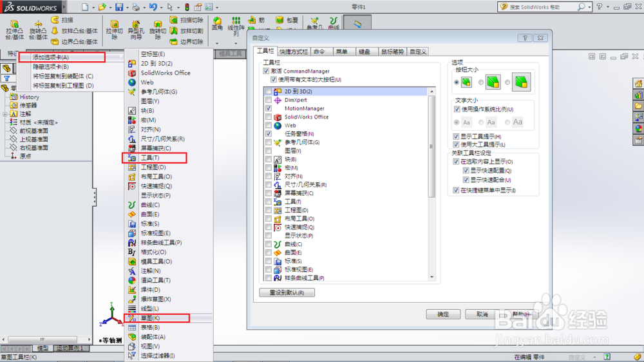Toggle 使用带有文本的大按钮 checkbox
This screenshot has width=644, height=362.
(274, 79)
